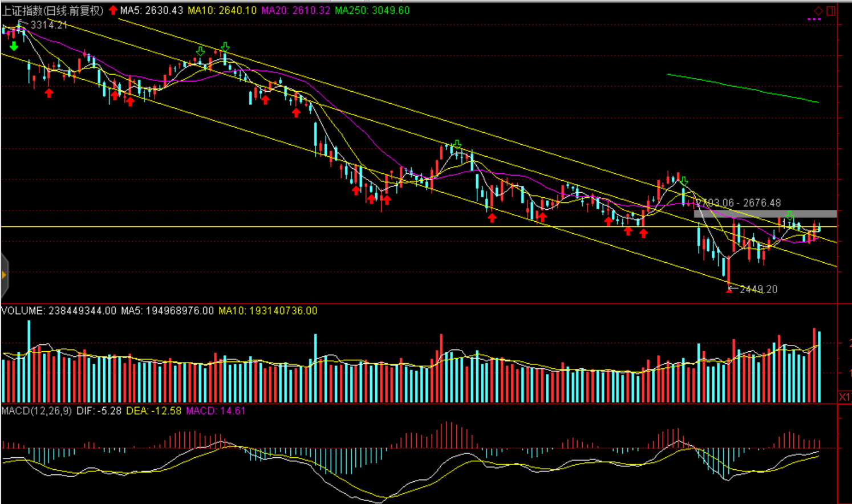This screenshot has width=852, height=504.
Task: Click the 3314.21 high price annotation
Action: 48,25
